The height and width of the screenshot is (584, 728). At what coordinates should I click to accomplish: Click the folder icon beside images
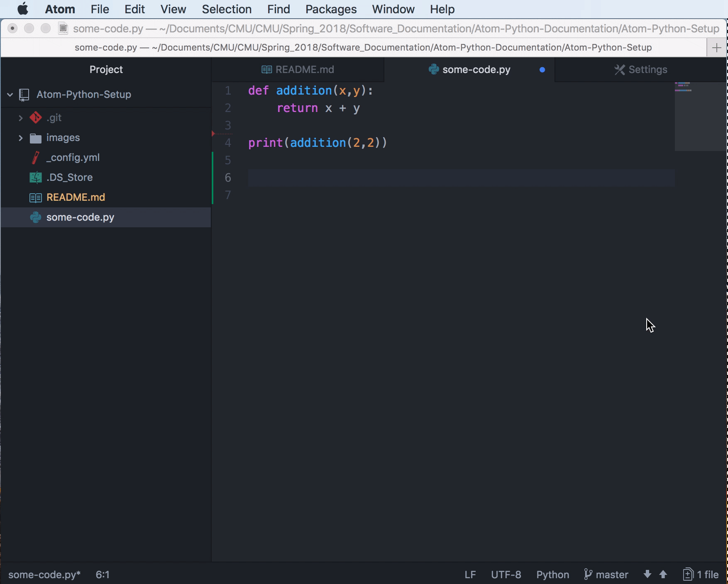36,138
